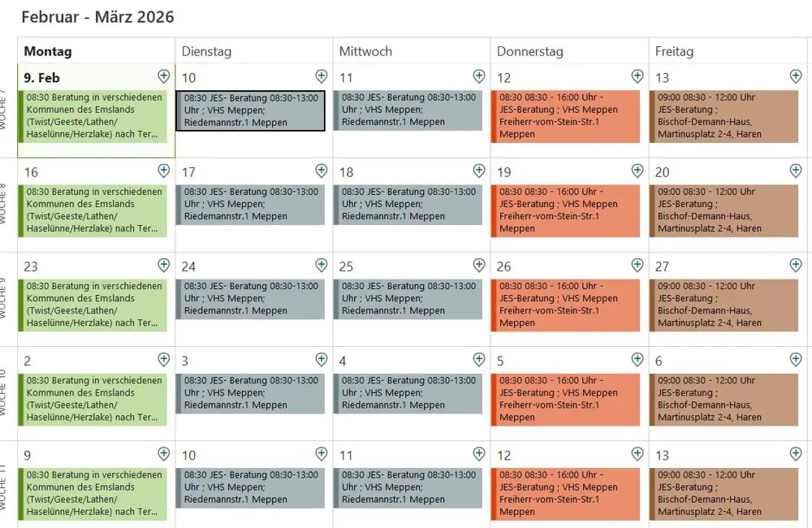Screen dimensions: 812x528
Task: Click the plus icon on March 4
Action: point(479,359)
